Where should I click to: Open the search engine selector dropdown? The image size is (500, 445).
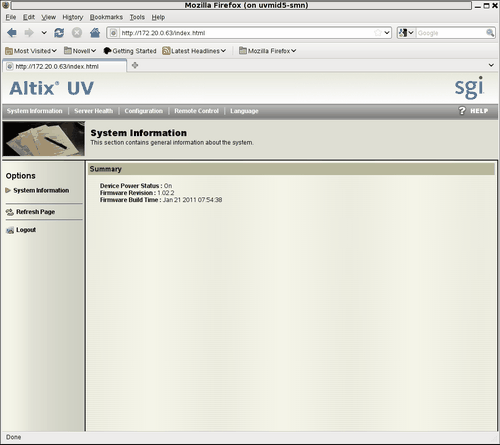coord(406,33)
